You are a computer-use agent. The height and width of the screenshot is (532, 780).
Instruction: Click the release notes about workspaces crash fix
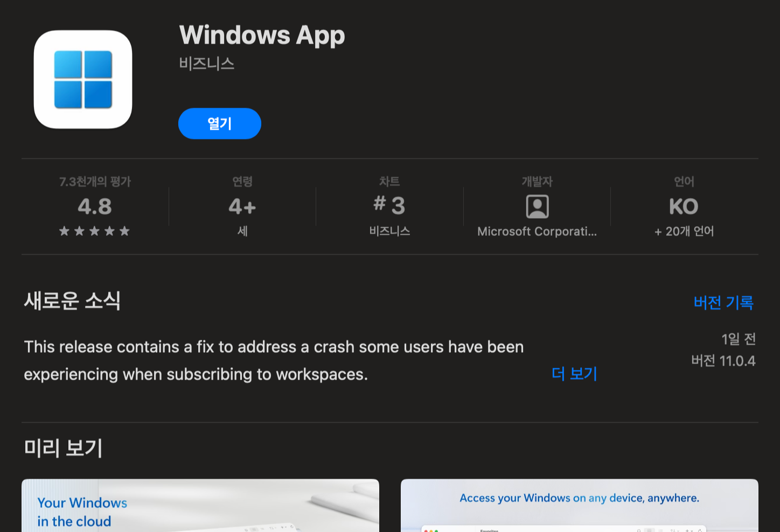(x=274, y=360)
